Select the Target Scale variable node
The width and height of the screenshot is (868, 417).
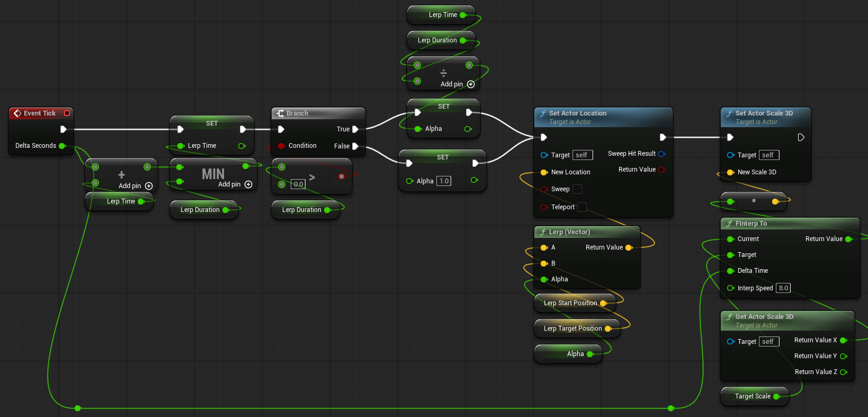pyautogui.click(x=752, y=396)
